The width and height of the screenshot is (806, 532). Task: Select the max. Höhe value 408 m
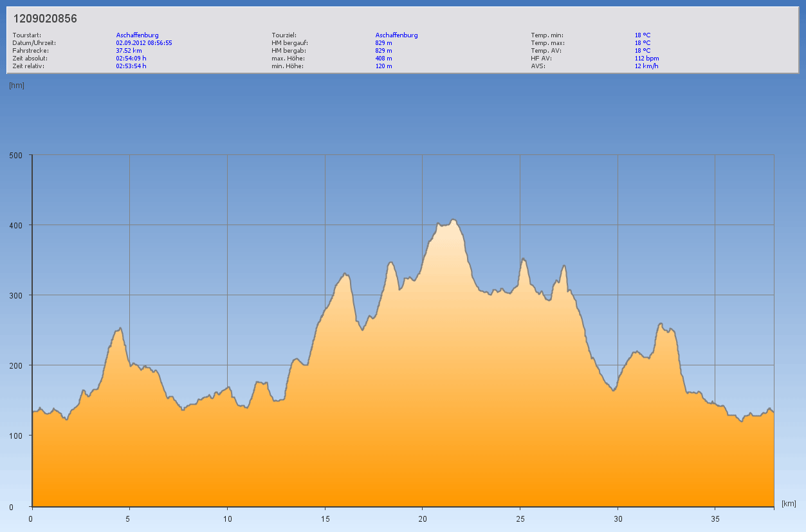(383, 58)
